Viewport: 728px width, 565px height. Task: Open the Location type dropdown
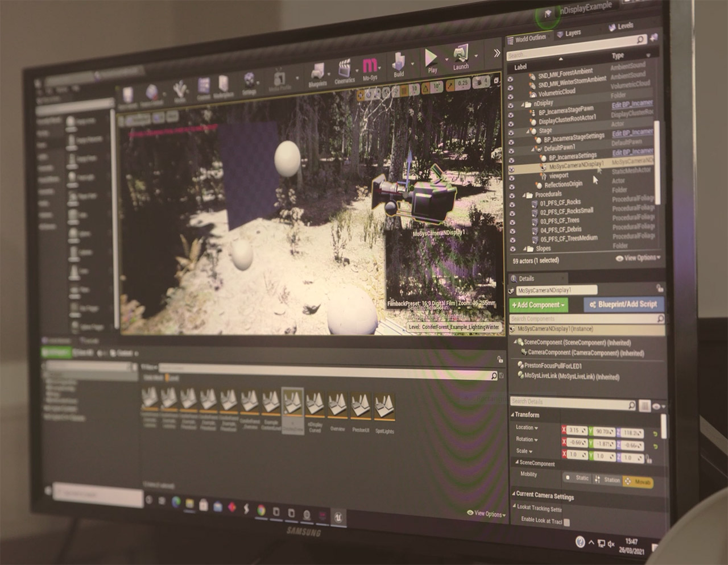527,427
